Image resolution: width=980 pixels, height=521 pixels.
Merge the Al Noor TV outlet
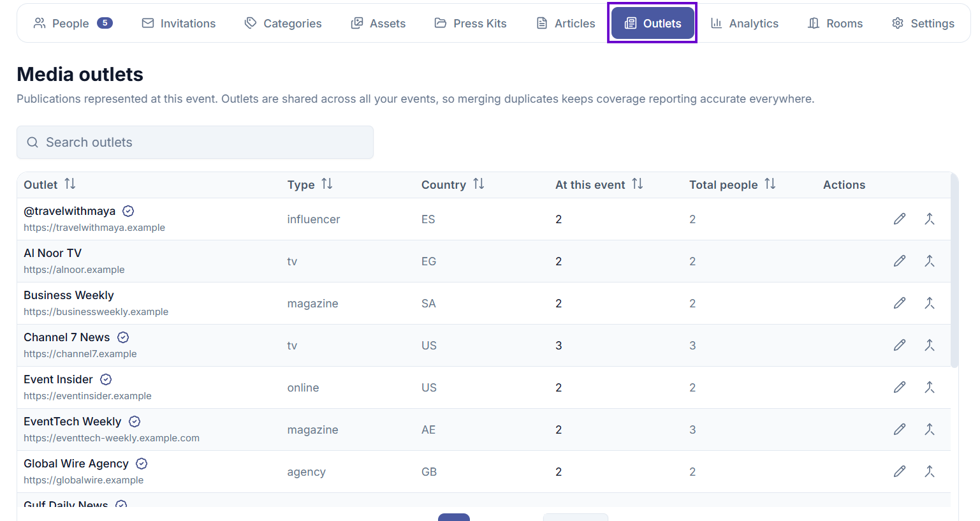point(930,261)
